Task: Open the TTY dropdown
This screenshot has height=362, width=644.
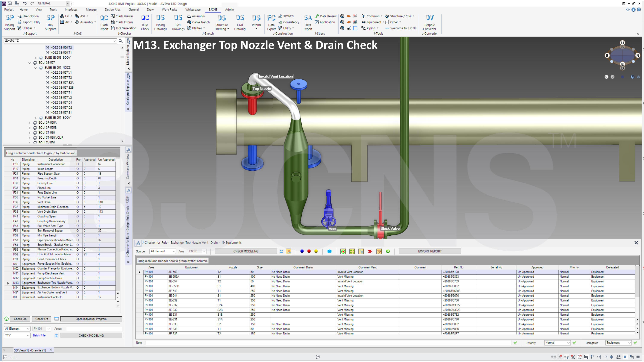Action: (x=17, y=336)
